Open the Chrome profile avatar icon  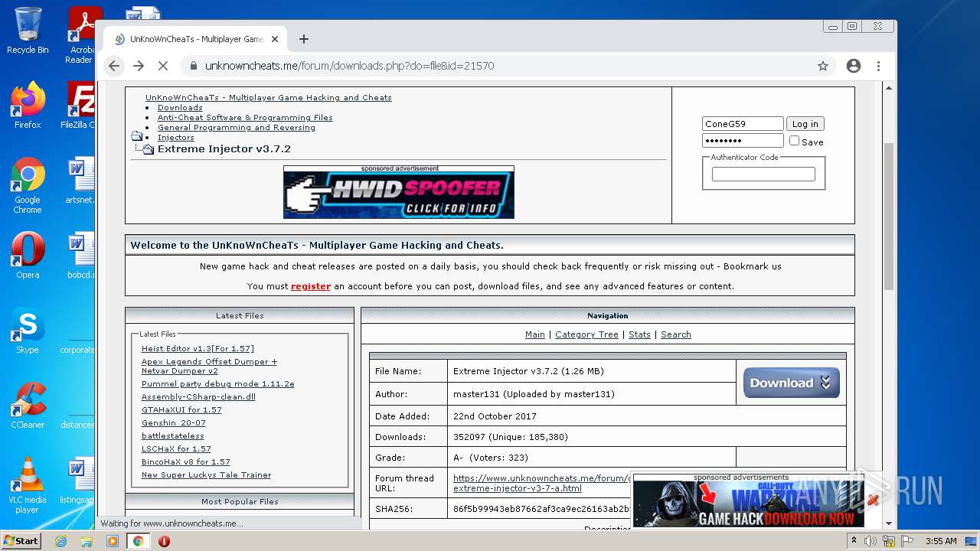coord(854,66)
